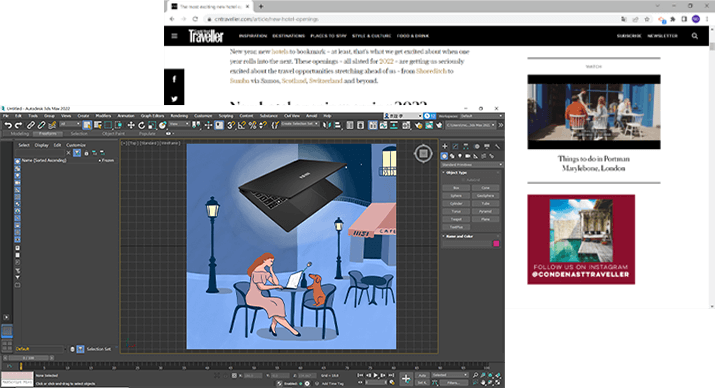Click the Cylinder primitive button

click(x=456, y=203)
